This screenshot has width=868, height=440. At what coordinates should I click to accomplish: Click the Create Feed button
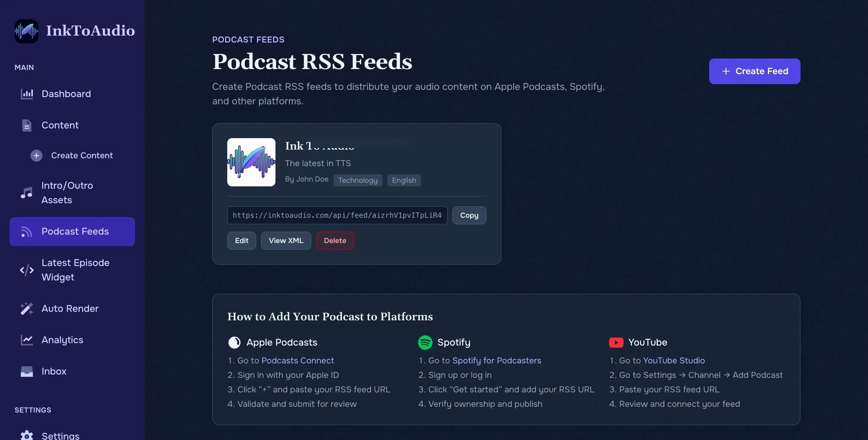754,71
